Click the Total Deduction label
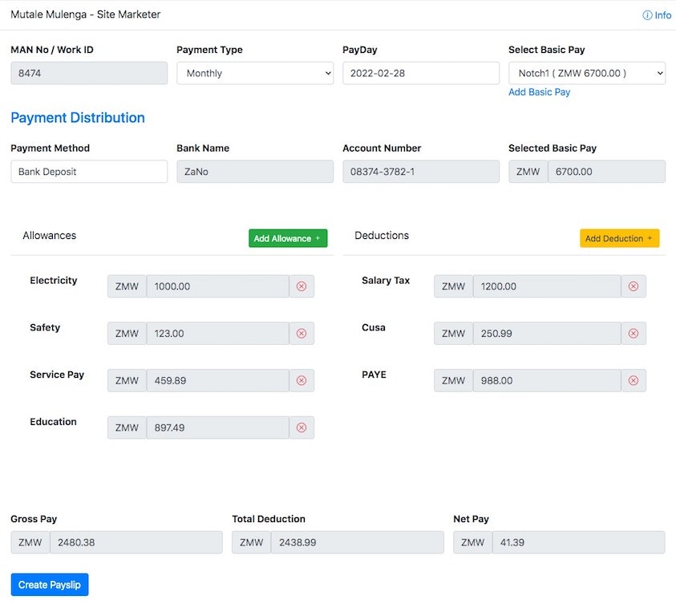 pyautogui.click(x=269, y=519)
